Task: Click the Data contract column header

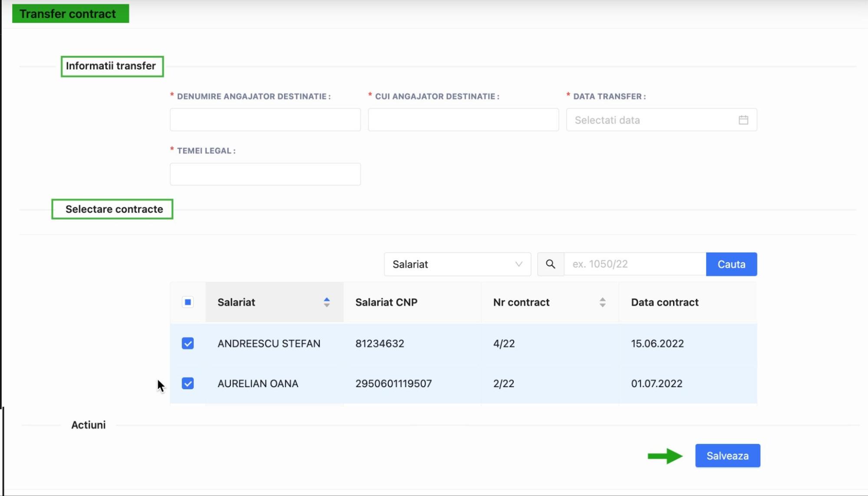Action: 688,302
